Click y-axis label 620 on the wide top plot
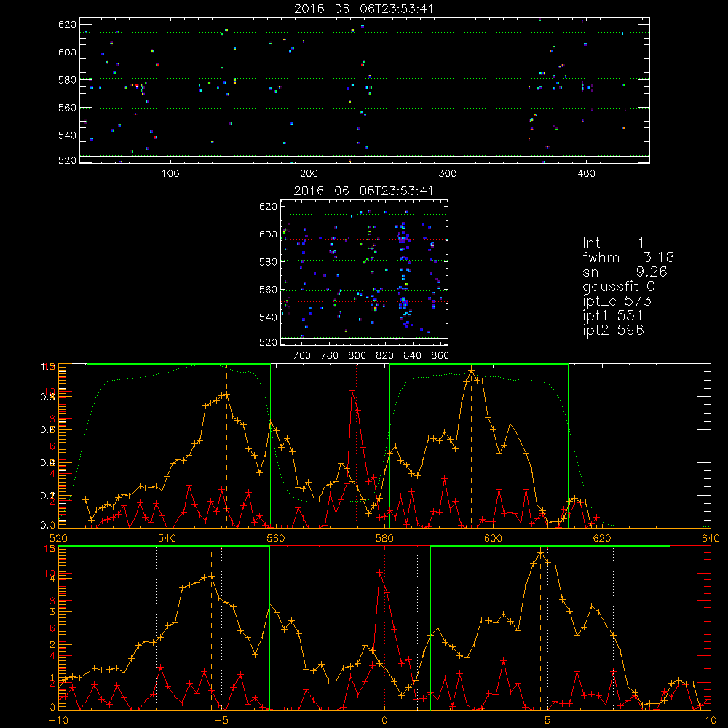Screen dimensions: 728x728 coord(67,25)
